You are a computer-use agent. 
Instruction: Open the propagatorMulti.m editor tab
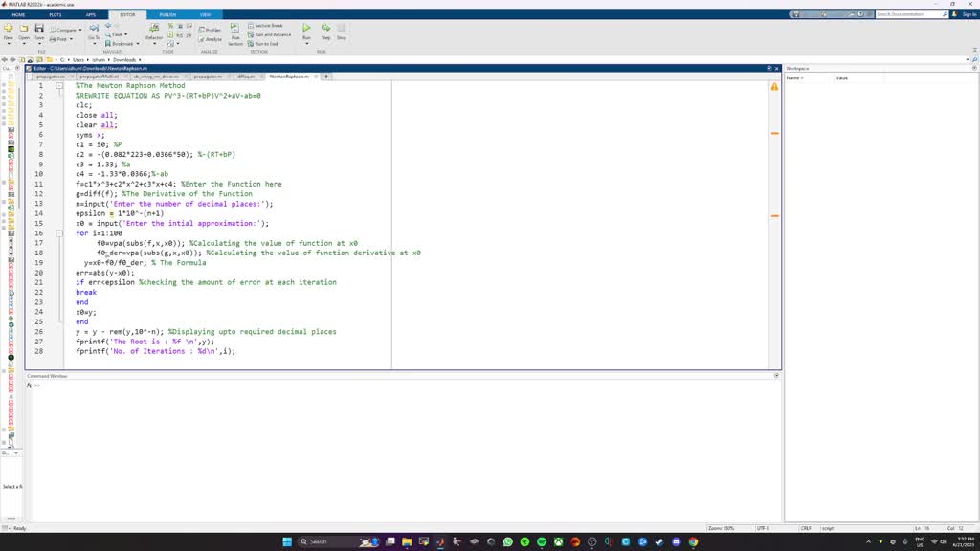101,77
